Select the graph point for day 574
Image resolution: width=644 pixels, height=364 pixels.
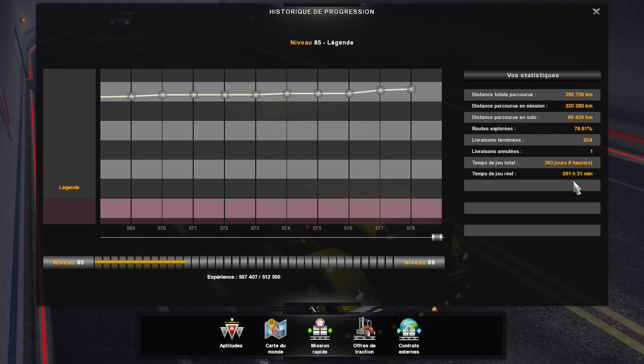point(287,93)
